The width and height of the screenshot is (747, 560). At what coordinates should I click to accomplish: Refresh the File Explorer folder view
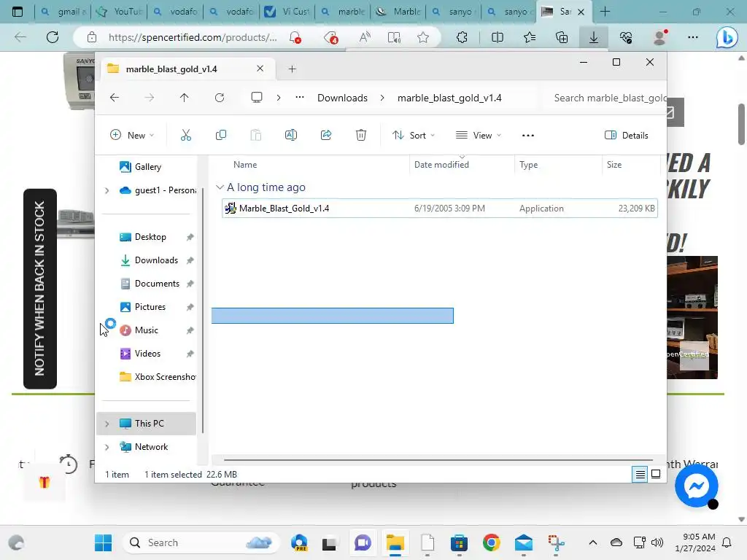click(x=219, y=98)
